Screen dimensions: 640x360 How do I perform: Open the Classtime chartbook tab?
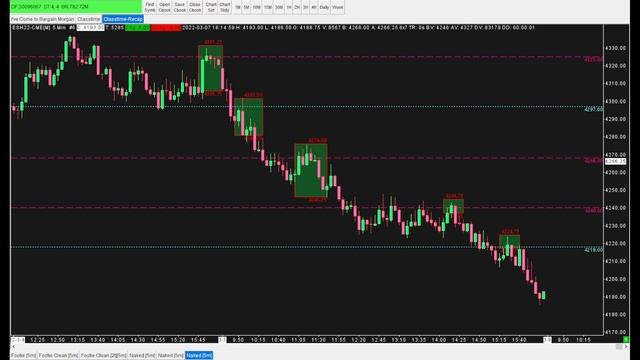click(x=89, y=19)
